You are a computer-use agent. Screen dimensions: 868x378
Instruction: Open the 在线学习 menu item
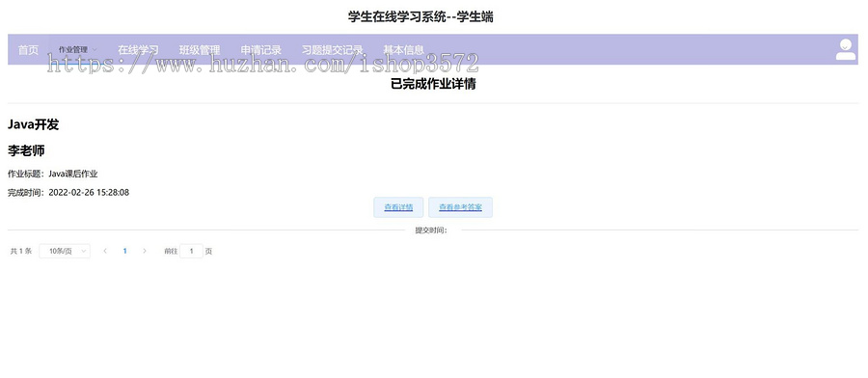click(x=138, y=50)
